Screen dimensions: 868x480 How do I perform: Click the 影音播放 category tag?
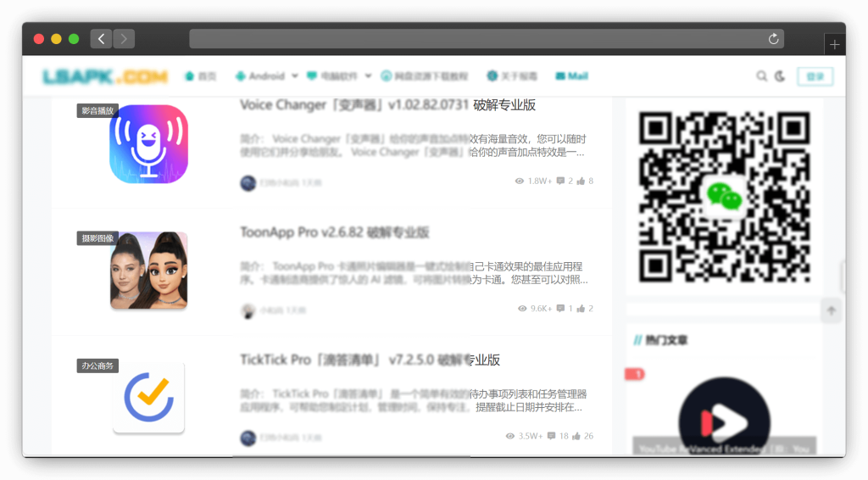point(97,111)
